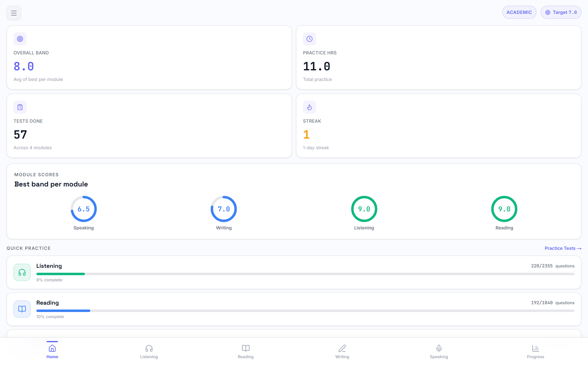Click the Writing label under score ring
The width and height of the screenshot is (588, 368).
coord(224,228)
